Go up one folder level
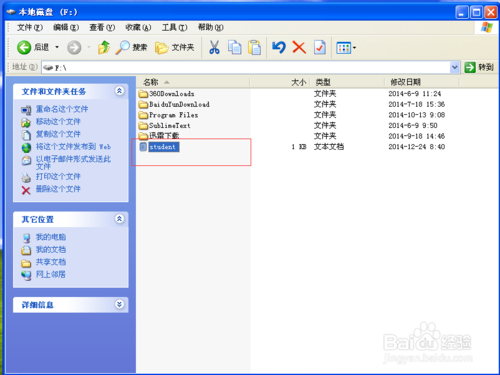Screen dimensions: 500x375 pos(104,48)
